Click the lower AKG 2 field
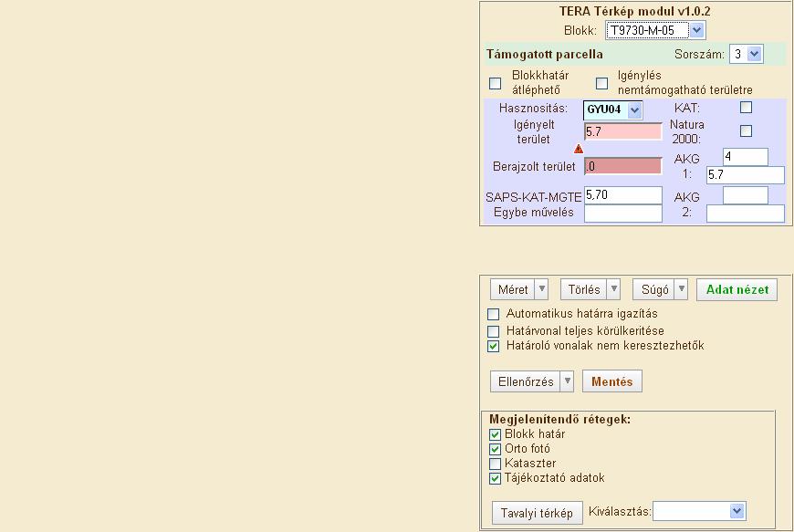This screenshot has height=532, width=794. (746, 214)
